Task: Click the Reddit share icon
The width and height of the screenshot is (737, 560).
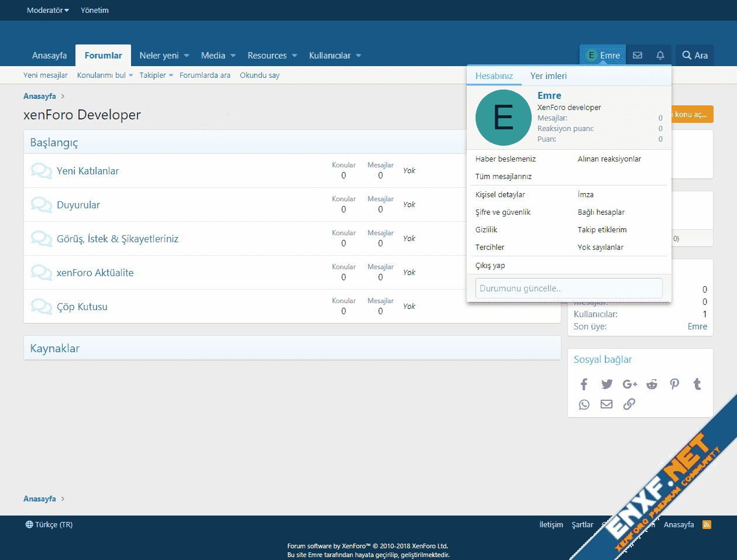Action: [x=652, y=384]
